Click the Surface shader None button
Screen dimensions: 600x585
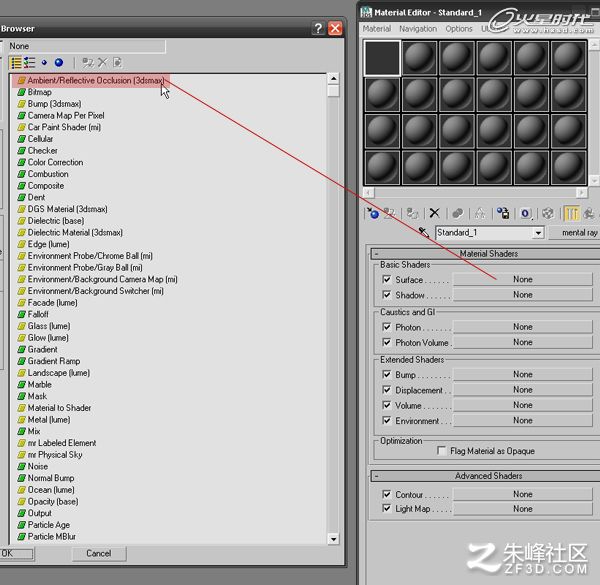(523, 279)
